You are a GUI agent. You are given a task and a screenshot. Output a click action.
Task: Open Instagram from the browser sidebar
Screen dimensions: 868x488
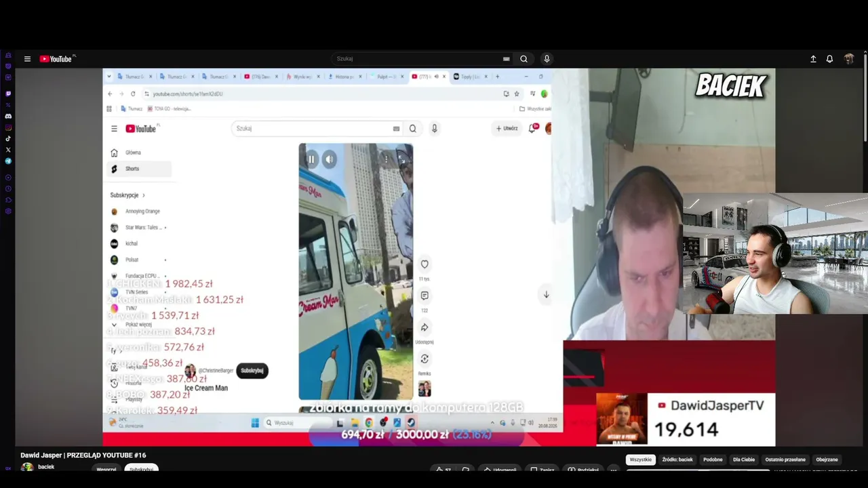click(x=8, y=127)
